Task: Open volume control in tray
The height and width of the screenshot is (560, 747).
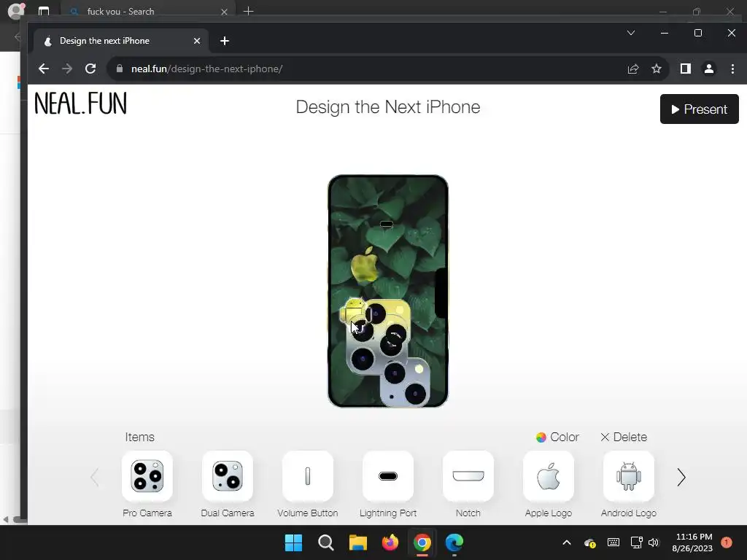Action: coord(654,542)
